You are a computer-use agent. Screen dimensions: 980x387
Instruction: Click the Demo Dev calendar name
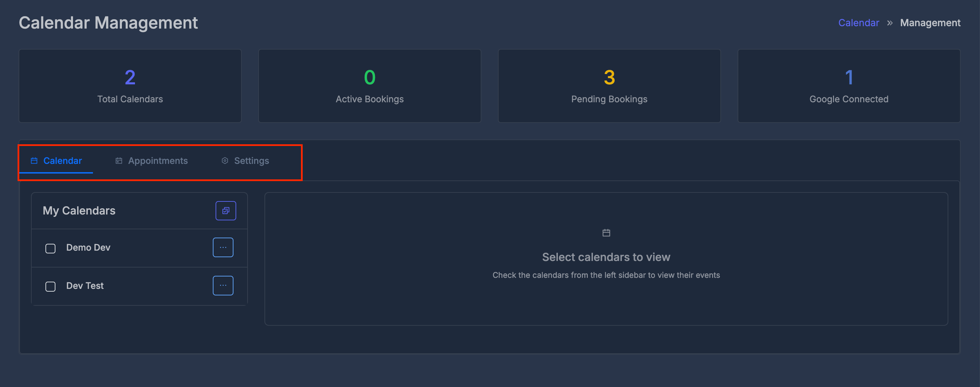tap(88, 247)
